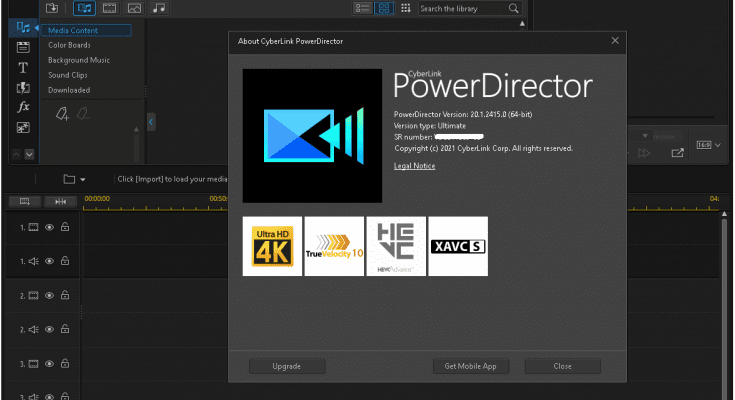
Task: Toggle audio track 2 enable eye
Action: point(49,330)
